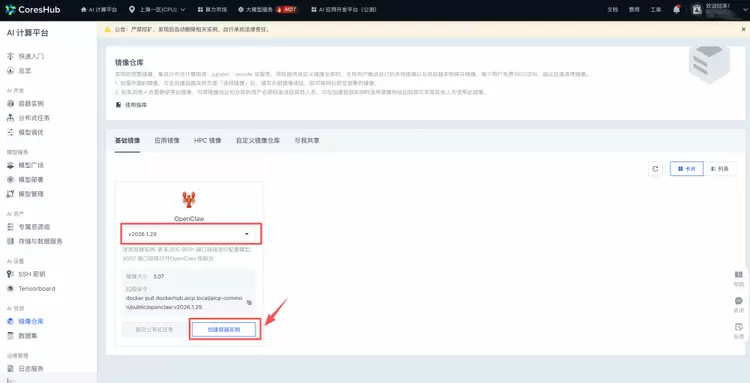Open the notification bell

click(676, 9)
